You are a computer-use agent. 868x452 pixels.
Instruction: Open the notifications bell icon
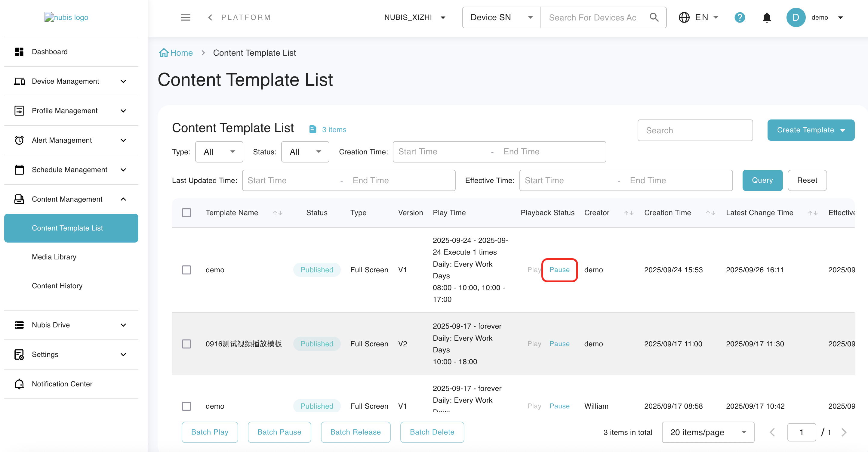pos(767,17)
